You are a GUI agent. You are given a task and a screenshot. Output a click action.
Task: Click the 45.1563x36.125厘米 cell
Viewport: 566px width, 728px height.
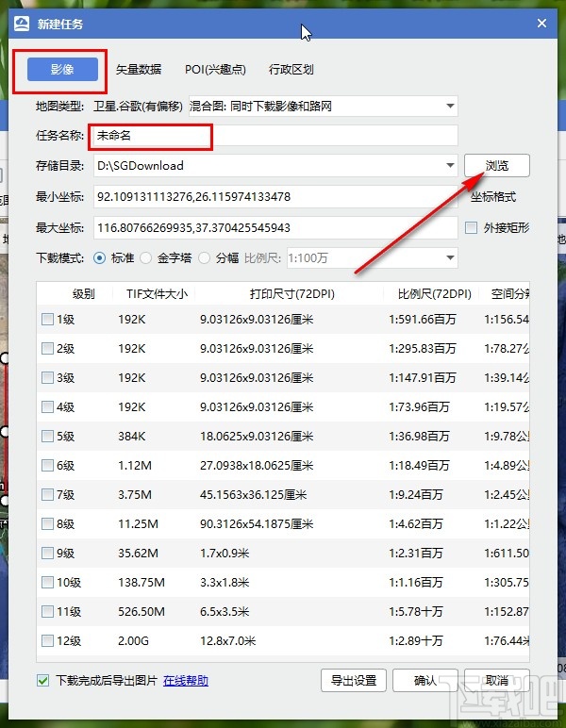254,495
